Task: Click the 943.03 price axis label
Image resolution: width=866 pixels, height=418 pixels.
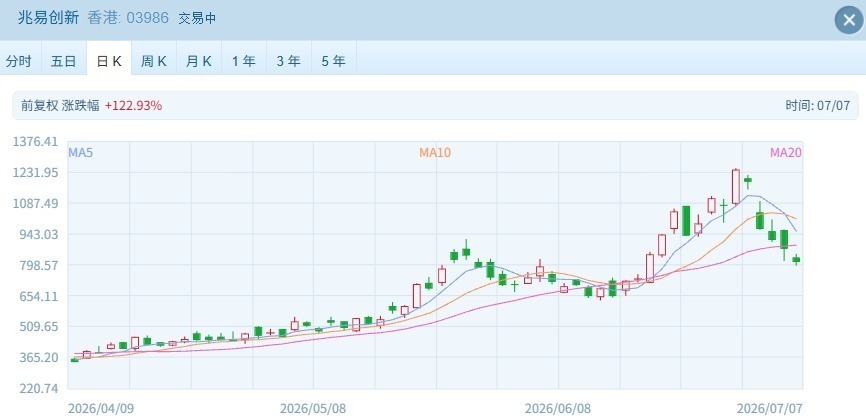Action: (38, 234)
